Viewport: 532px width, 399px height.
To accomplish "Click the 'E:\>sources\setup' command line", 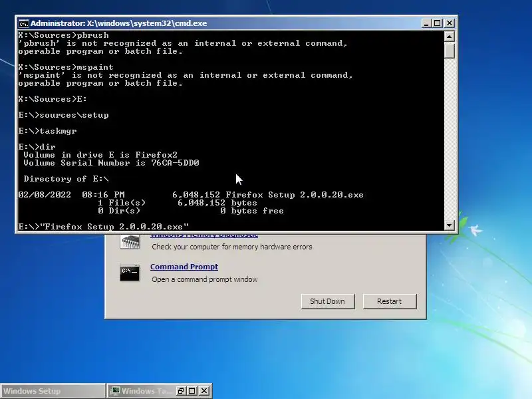I will pos(63,115).
